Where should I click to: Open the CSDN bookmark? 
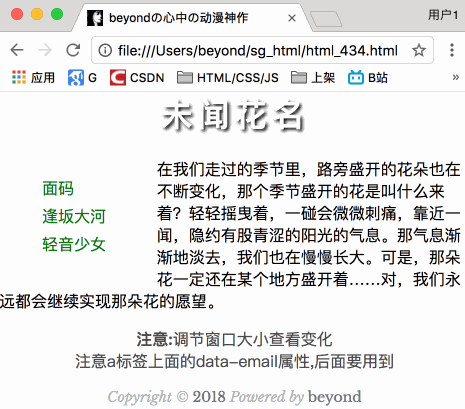point(137,78)
